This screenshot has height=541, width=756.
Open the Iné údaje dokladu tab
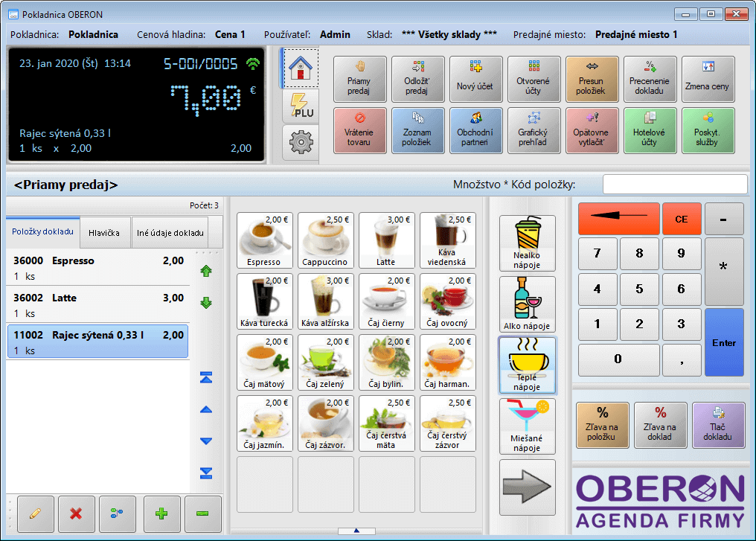tap(170, 233)
